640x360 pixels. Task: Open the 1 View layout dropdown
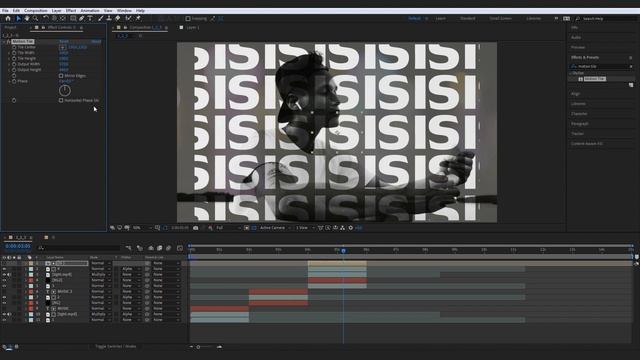[x=304, y=228]
